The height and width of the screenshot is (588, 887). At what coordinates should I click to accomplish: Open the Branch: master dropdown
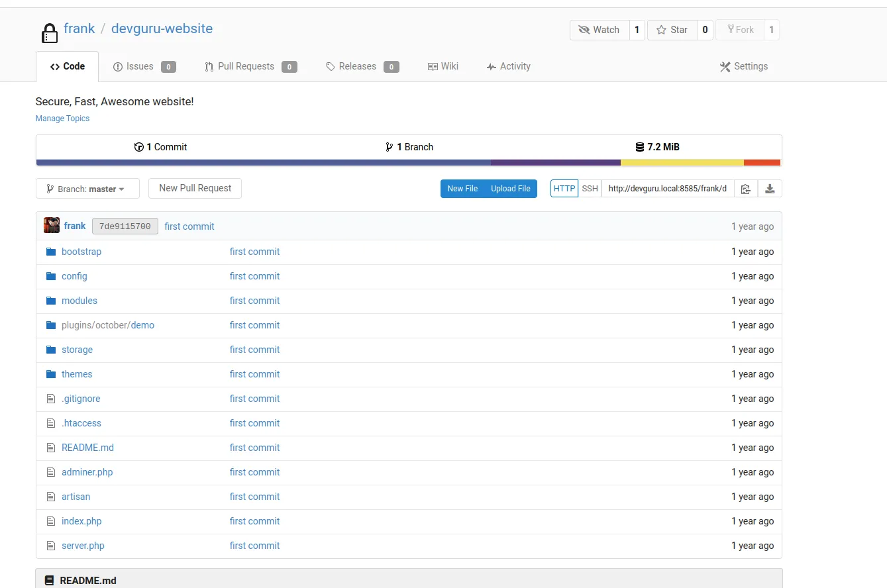[x=87, y=189]
